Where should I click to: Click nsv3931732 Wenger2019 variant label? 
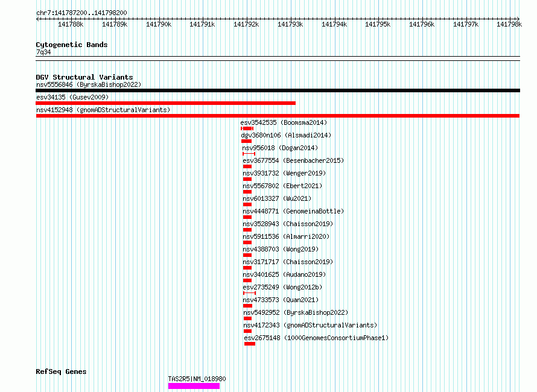tap(284, 173)
